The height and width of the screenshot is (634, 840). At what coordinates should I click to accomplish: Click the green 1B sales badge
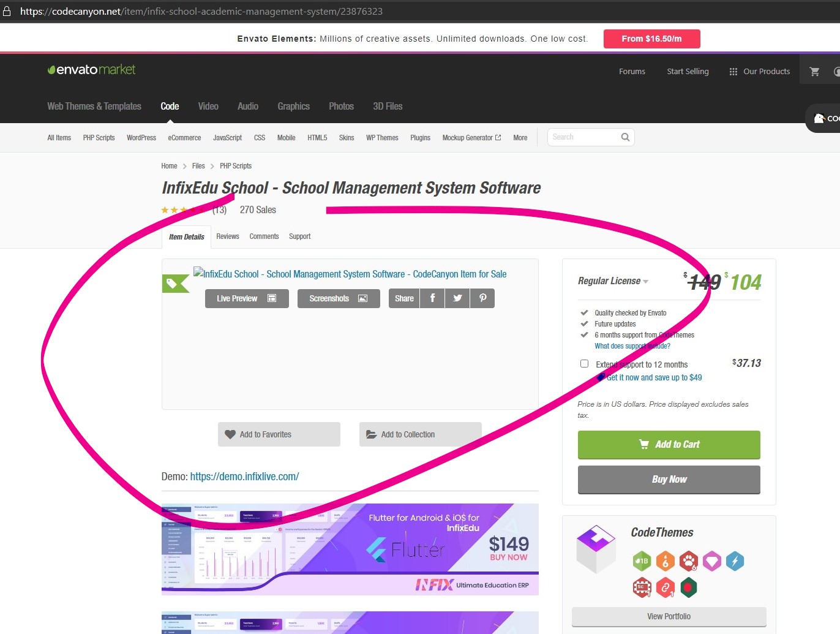642,560
